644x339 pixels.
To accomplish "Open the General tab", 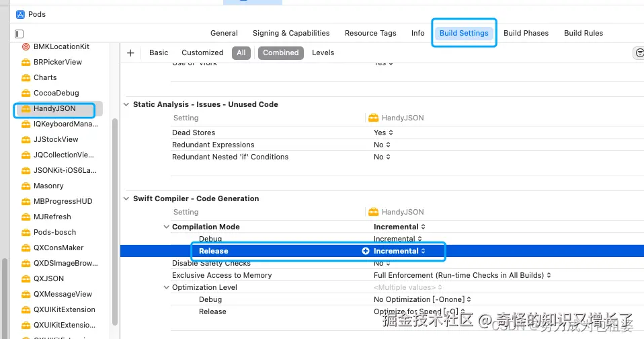I will pyautogui.click(x=224, y=33).
